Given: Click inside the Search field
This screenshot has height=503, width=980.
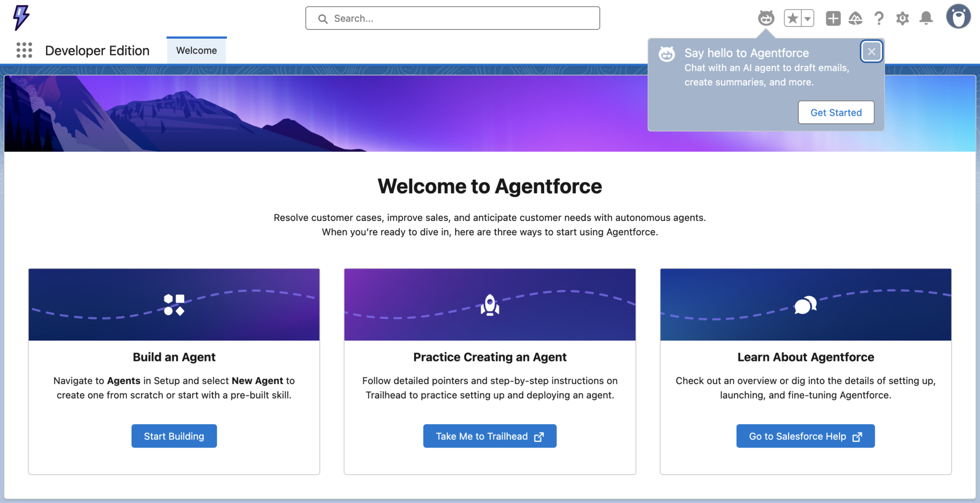Looking at the screenshot, I should pos(452,18).
